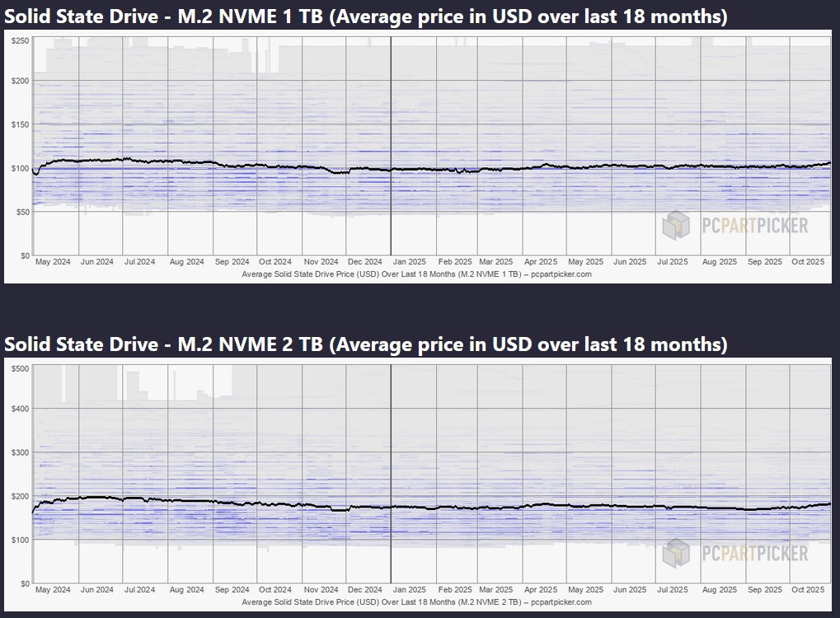Select Mar 2025 on the 1 TB chart axis
The image size is (840, 618).
click(496, 262)
